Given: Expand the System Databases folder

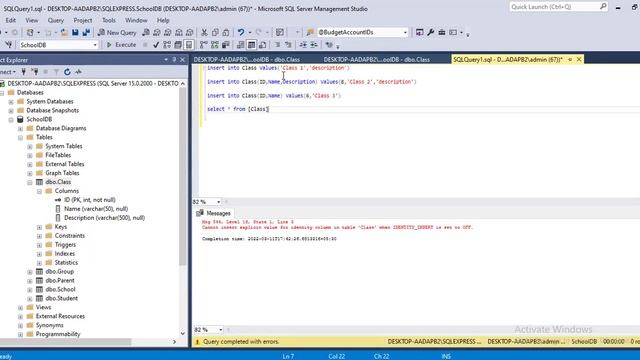Looking at the screenshot, I should click(x=11, y=102).
